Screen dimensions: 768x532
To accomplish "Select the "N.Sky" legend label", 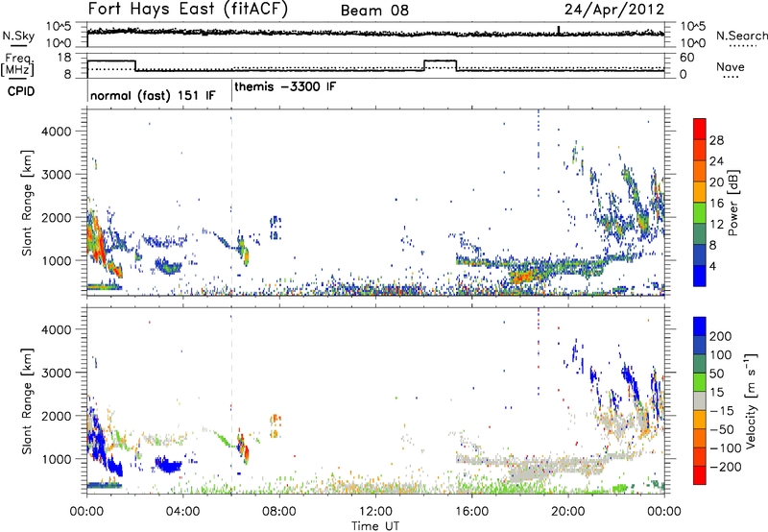I will (18, 36).
